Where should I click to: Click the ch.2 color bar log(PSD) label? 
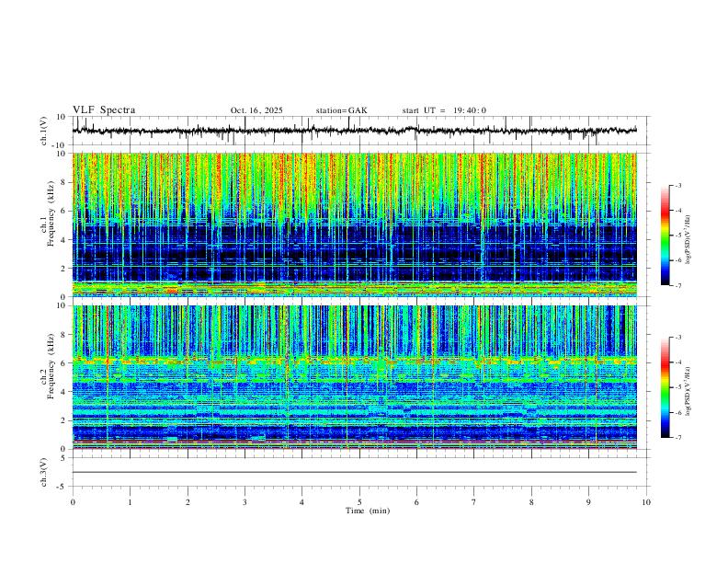(688, 392)
